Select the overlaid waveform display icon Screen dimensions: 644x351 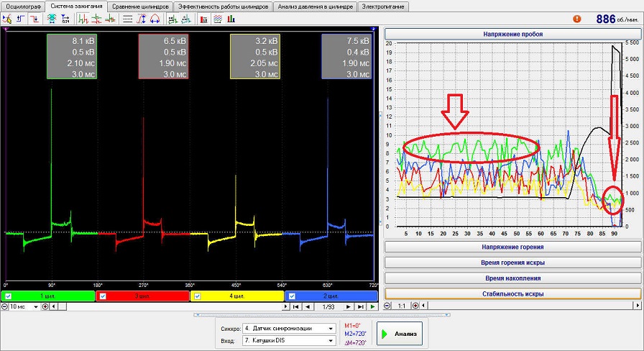click(110, 19)
